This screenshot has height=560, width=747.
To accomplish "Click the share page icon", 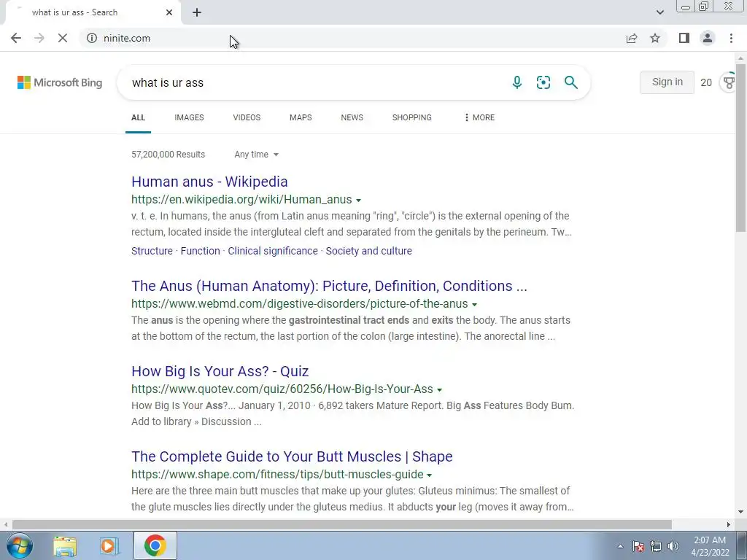I will (632, 38).
